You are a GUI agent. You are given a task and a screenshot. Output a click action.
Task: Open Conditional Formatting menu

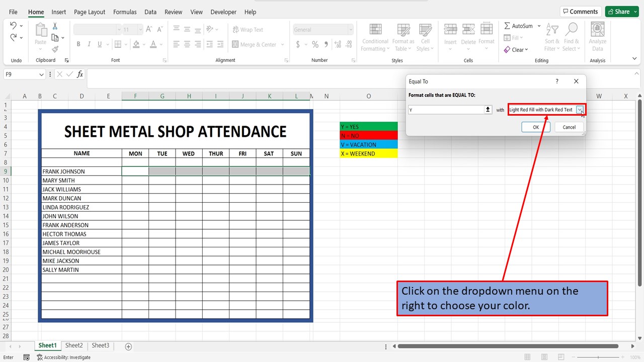click(375, 37)
